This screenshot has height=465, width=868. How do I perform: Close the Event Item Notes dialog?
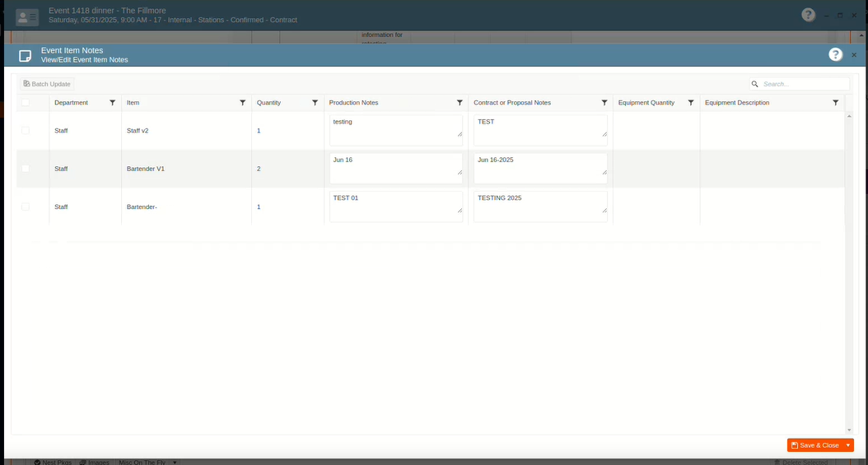(x=854, y=55)
